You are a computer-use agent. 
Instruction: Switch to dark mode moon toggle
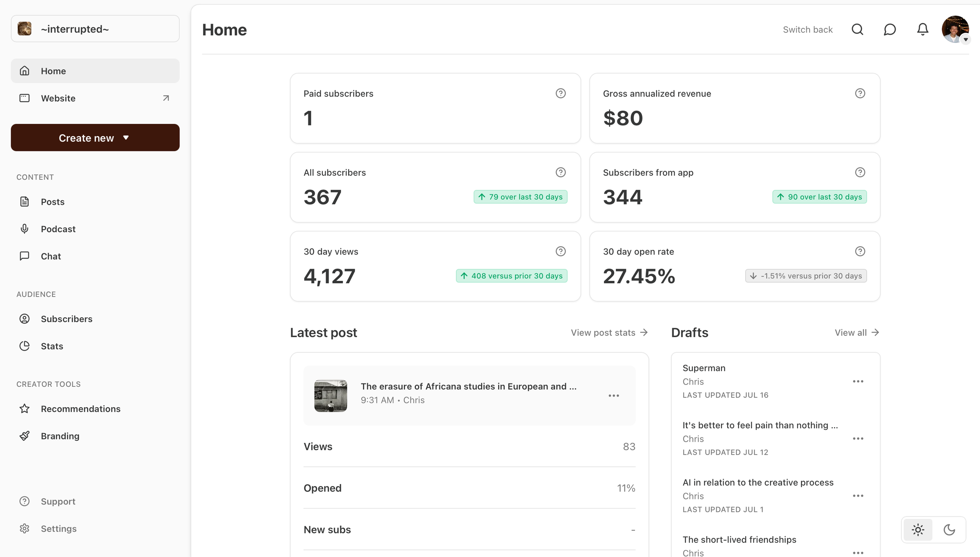(x=949, y=530)
